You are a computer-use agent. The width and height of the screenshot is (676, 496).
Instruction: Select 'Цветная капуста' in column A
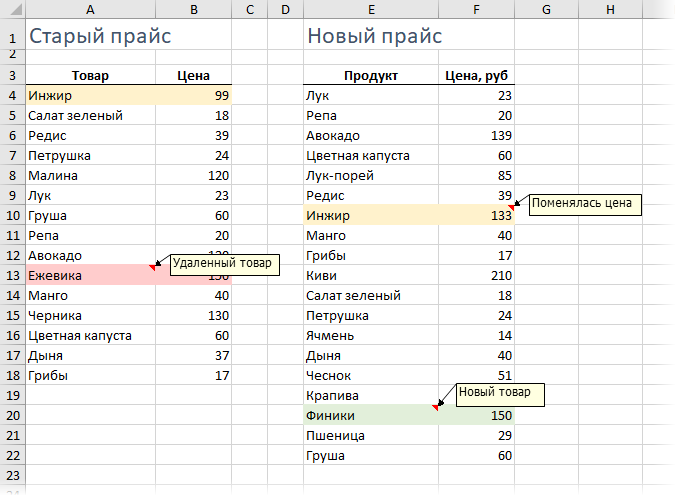[91, 336]
